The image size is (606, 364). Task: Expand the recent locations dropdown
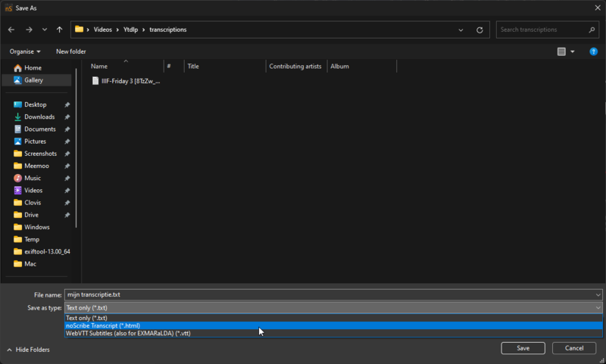point(45,30)
